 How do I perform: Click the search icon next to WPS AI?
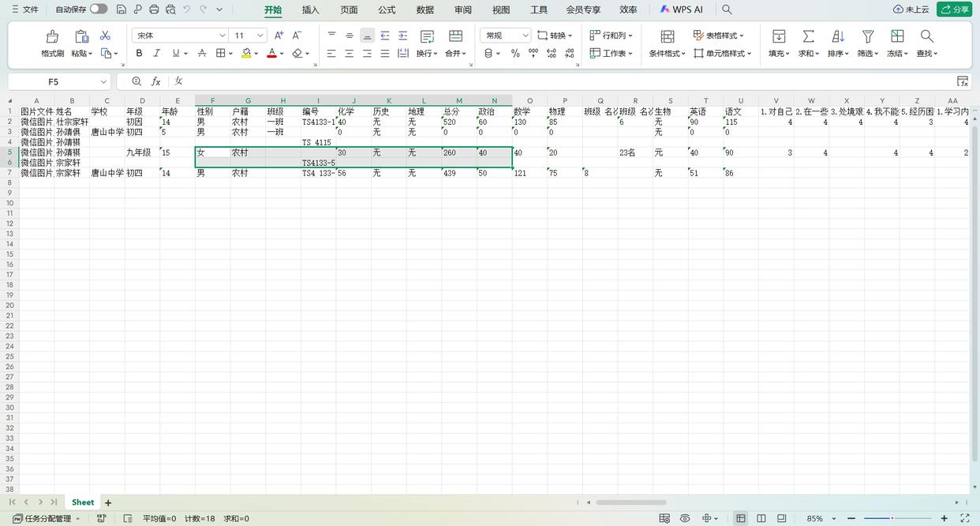point(727,9)
